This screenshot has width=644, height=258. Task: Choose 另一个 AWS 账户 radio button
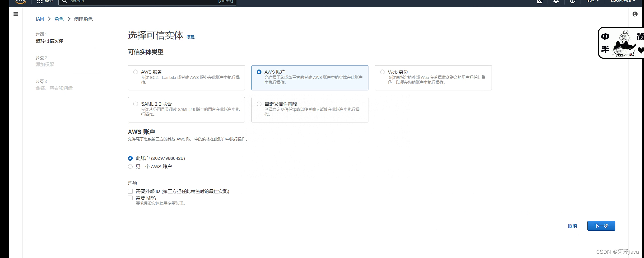[130, 167]
